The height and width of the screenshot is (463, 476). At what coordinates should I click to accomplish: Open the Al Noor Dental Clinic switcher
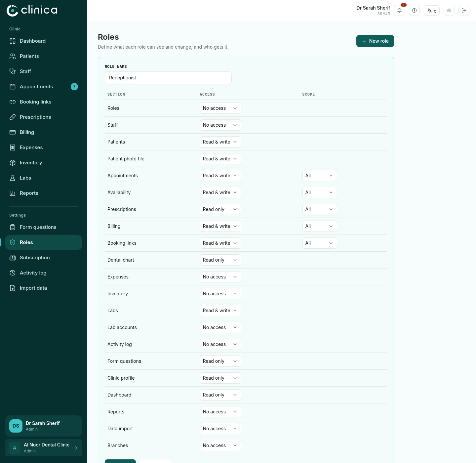(44, 448)
